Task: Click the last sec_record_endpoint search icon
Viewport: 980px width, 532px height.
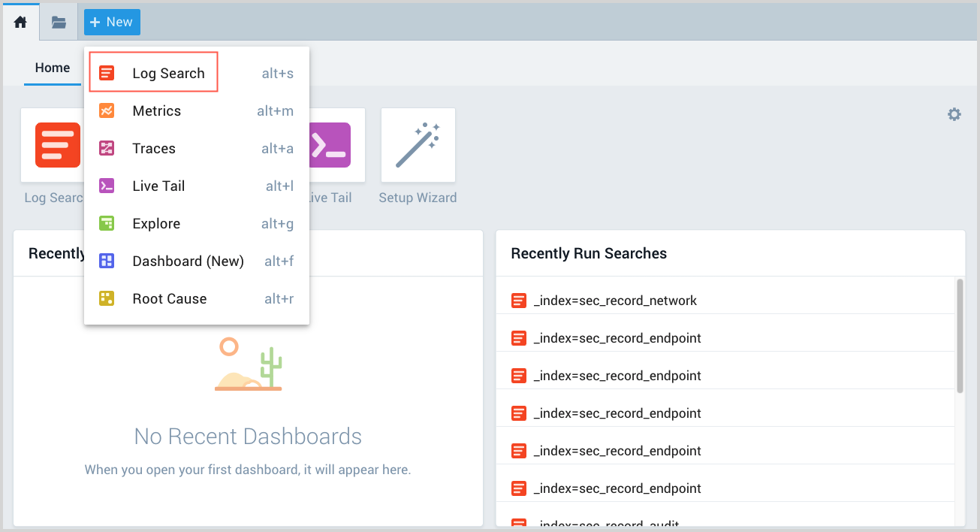Action: coord(518,488)
